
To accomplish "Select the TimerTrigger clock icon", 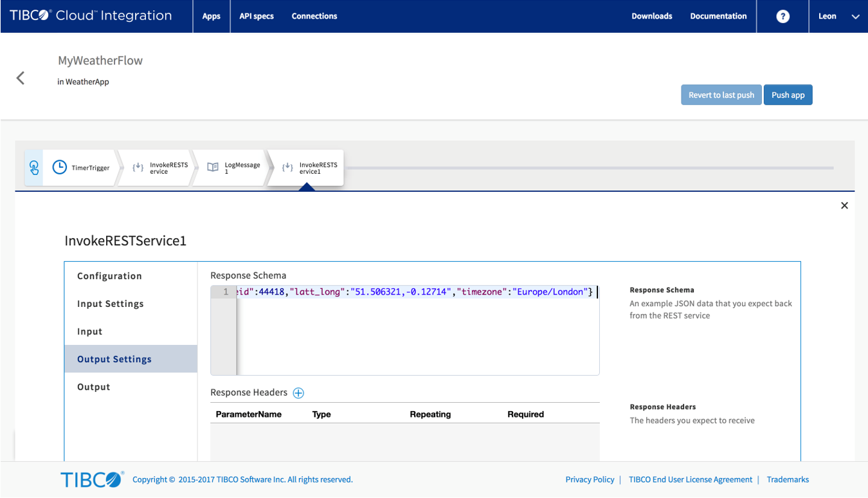I will pos(59,167).
